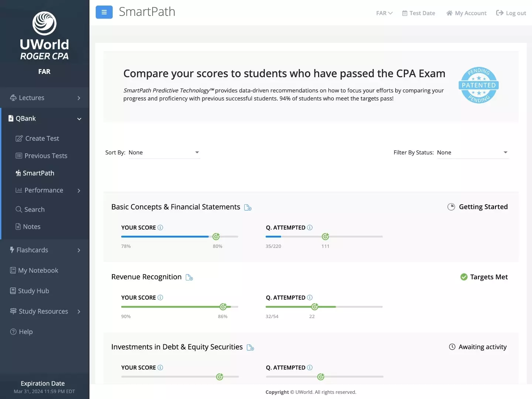Click the My Account home icon
This screenshot has height=399, width=532.
pos(449,13)
